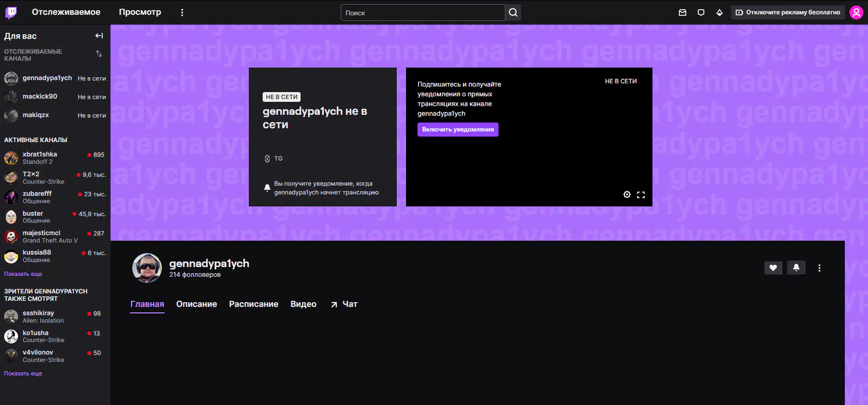Click 'НЕ В СЕТИ' label in video player

click(621, 81)
